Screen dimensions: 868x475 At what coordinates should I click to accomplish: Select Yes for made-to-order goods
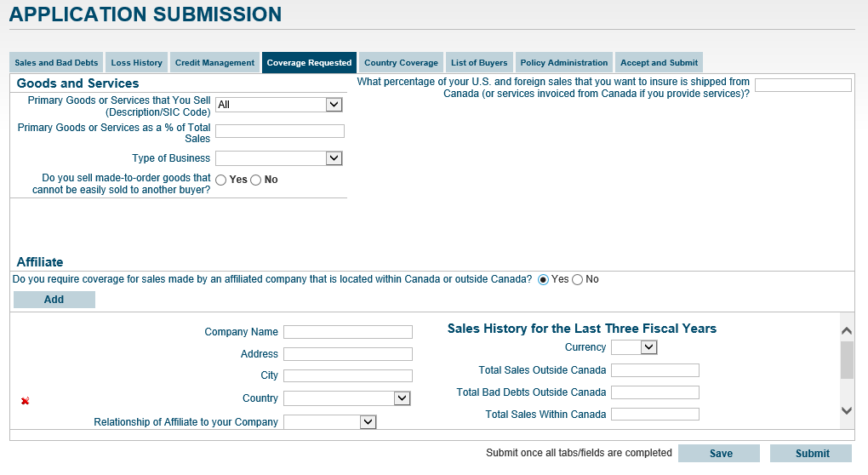point(221,180)
